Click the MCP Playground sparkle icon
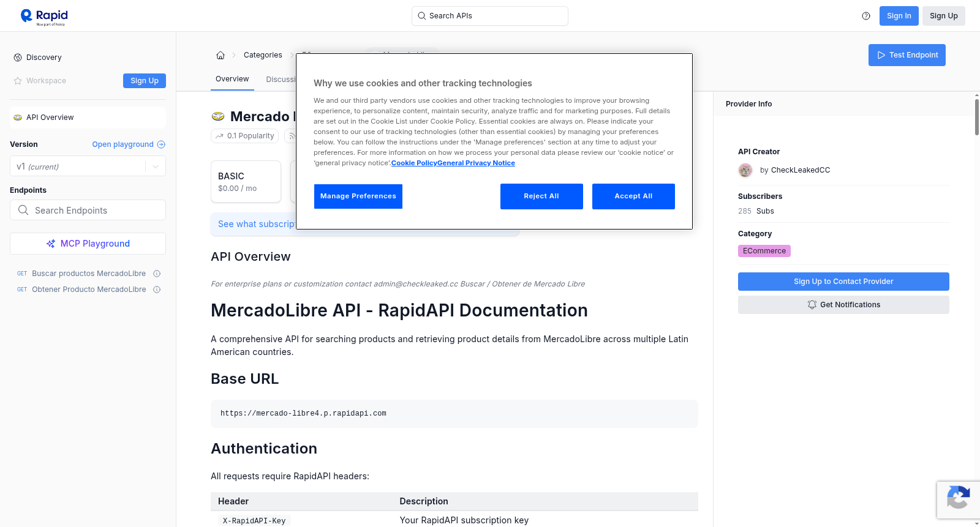 (51, 244)
